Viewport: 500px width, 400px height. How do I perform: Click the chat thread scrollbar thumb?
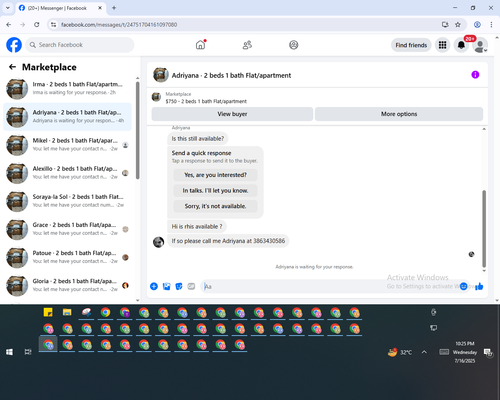tap(484, 228)
